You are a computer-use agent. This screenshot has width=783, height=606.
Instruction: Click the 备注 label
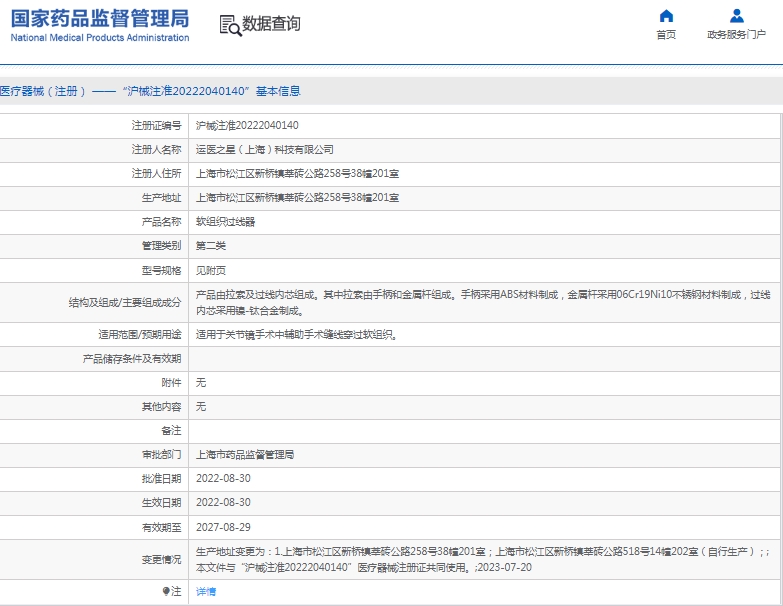tap(171, 430)
